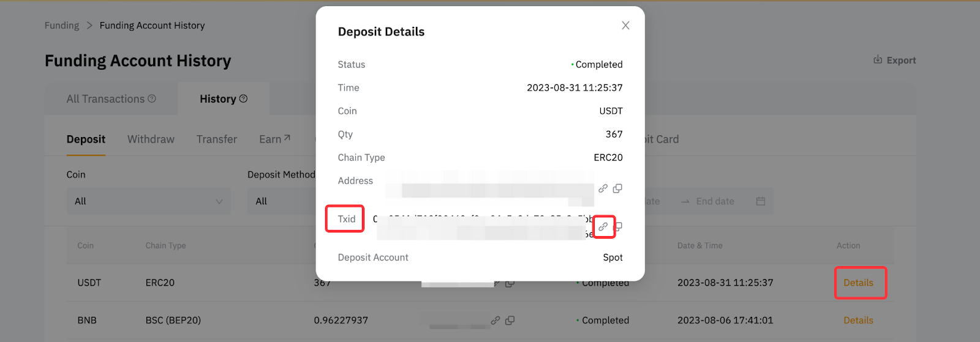Select the Transfer tab

tap(217, 139)
